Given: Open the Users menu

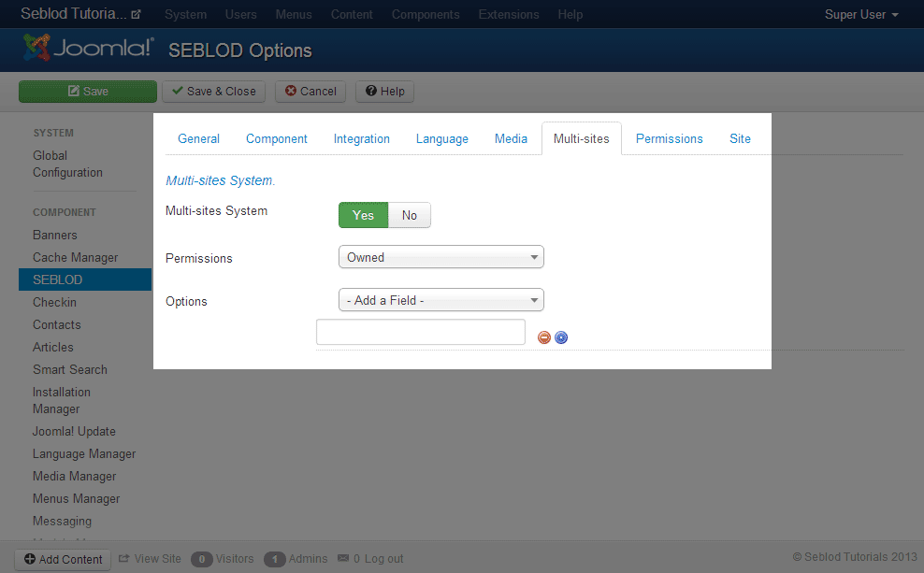Looking at the screenshot, I should point(241,15).
